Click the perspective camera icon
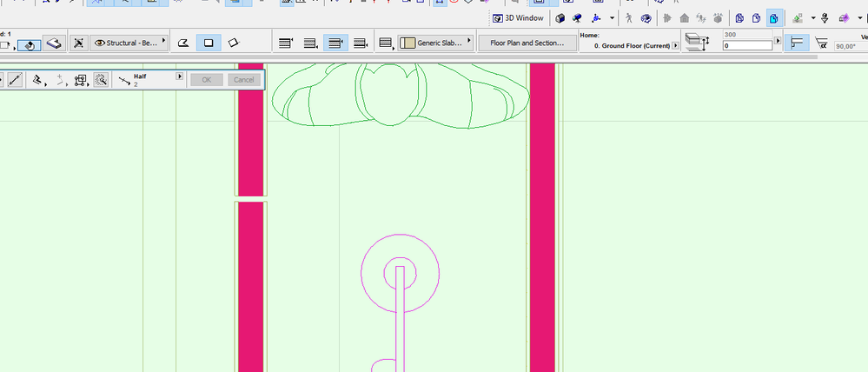This screenshot has height=372, width=868. pos(577,18)
